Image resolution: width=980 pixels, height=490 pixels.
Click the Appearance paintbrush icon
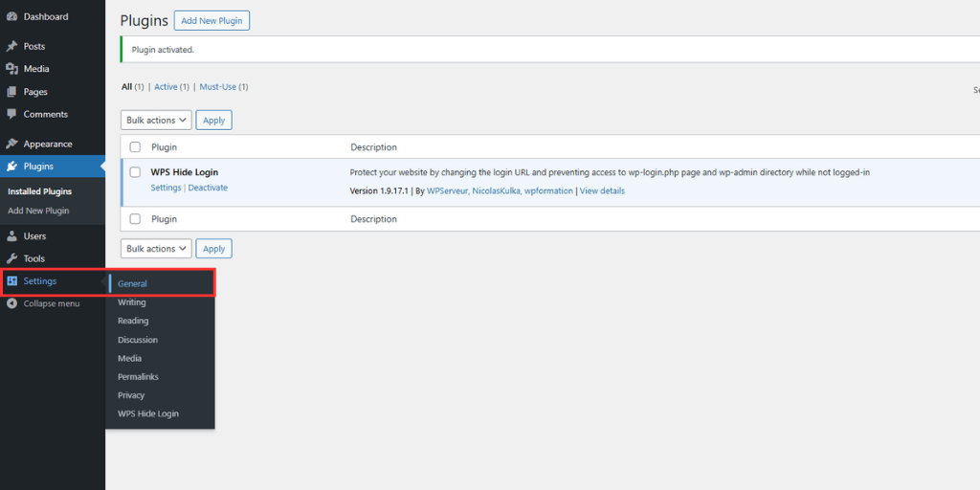(x=11, y=144)
